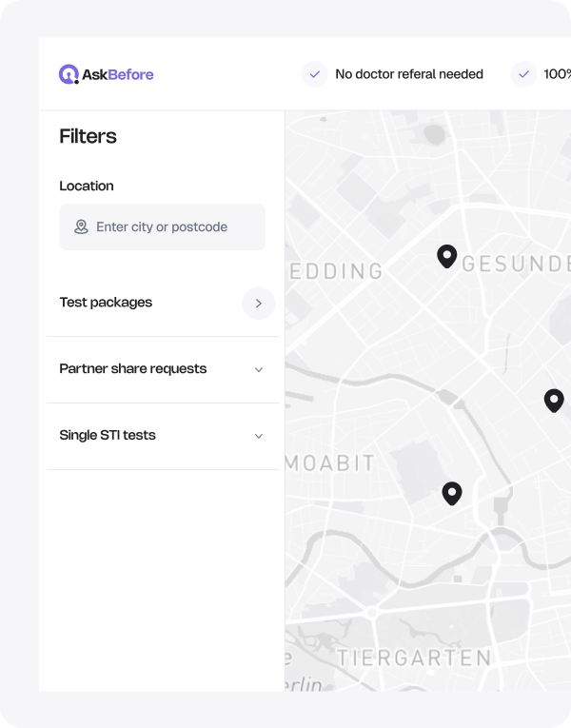Focus the Enter city or postcode field

tap(171, 227)
